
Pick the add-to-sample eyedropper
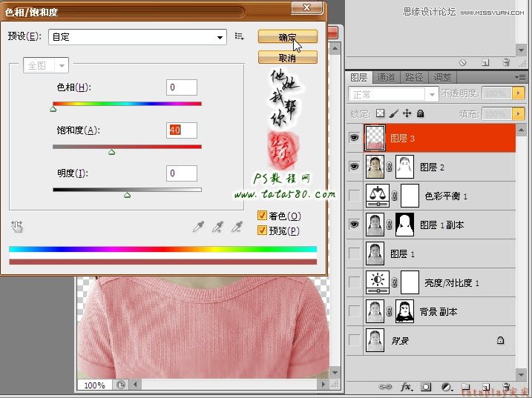click(218, 227)
